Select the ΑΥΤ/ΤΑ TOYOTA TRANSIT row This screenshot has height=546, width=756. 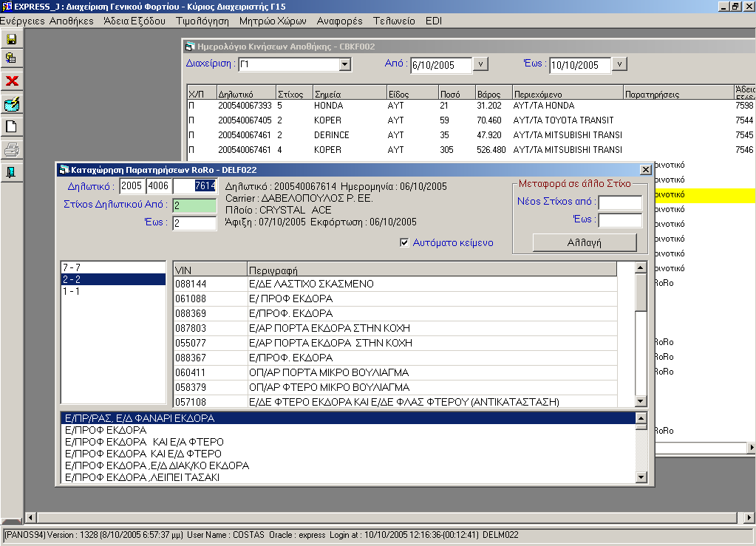[471, 120]
